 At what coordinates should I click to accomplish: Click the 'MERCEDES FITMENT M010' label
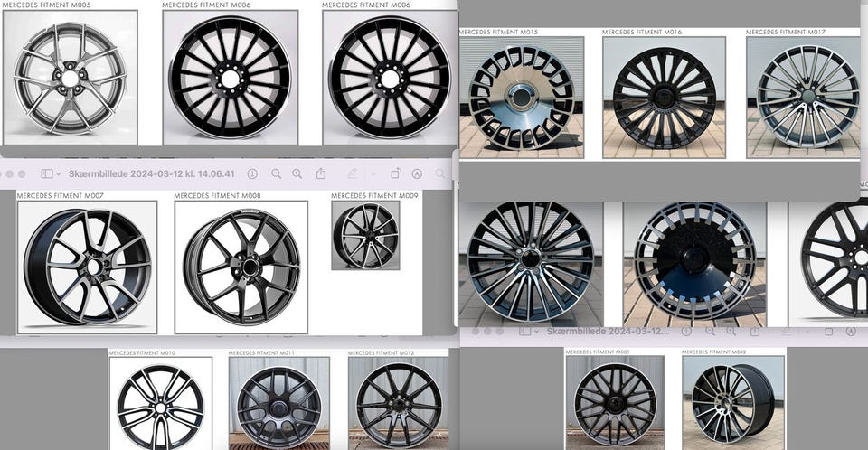142,352
